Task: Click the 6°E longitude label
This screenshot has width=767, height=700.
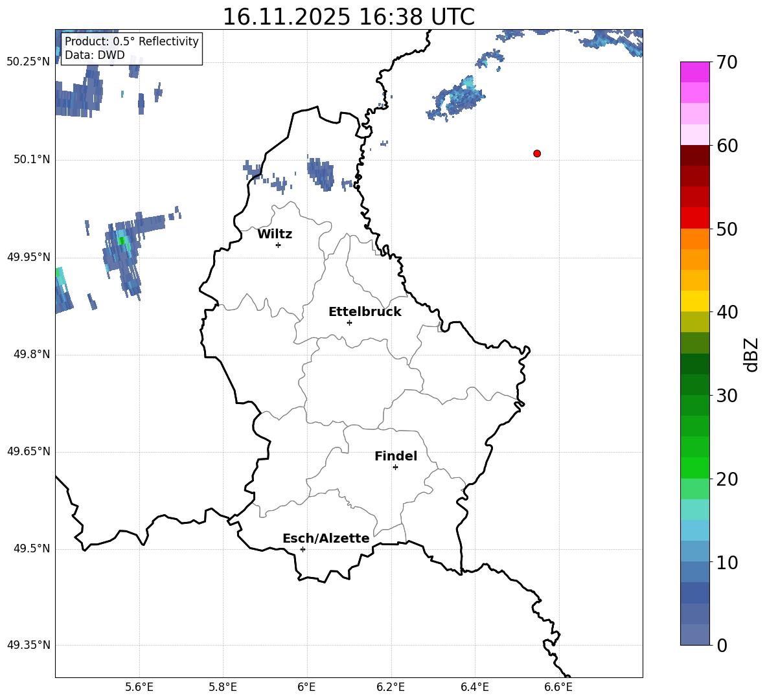Action: pos(306,687)
